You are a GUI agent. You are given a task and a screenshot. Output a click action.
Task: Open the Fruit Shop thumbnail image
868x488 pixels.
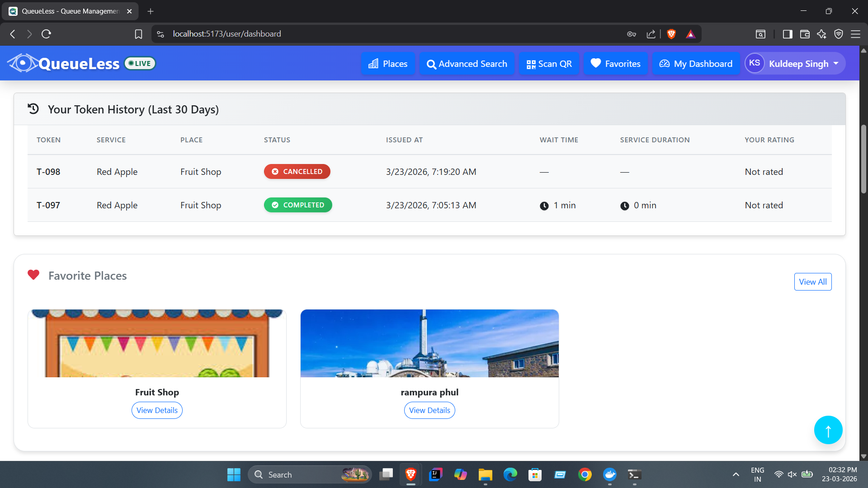157,343
